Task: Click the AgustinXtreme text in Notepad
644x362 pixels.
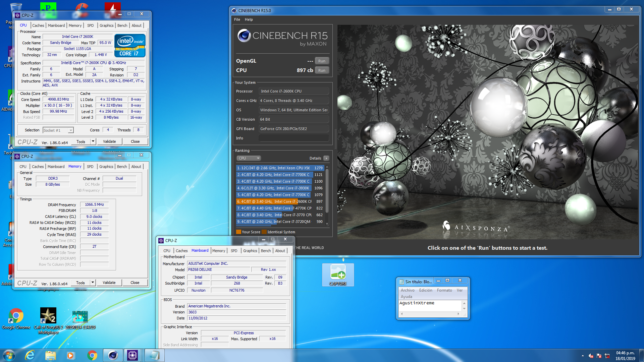Action: (x=417, y=303)
